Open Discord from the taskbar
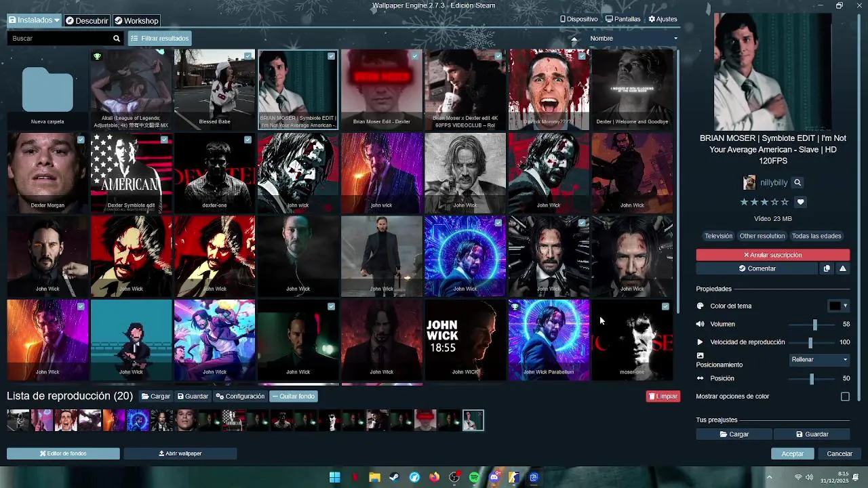The height and width of the screenshot is (488, 868). tap(494, 477)
